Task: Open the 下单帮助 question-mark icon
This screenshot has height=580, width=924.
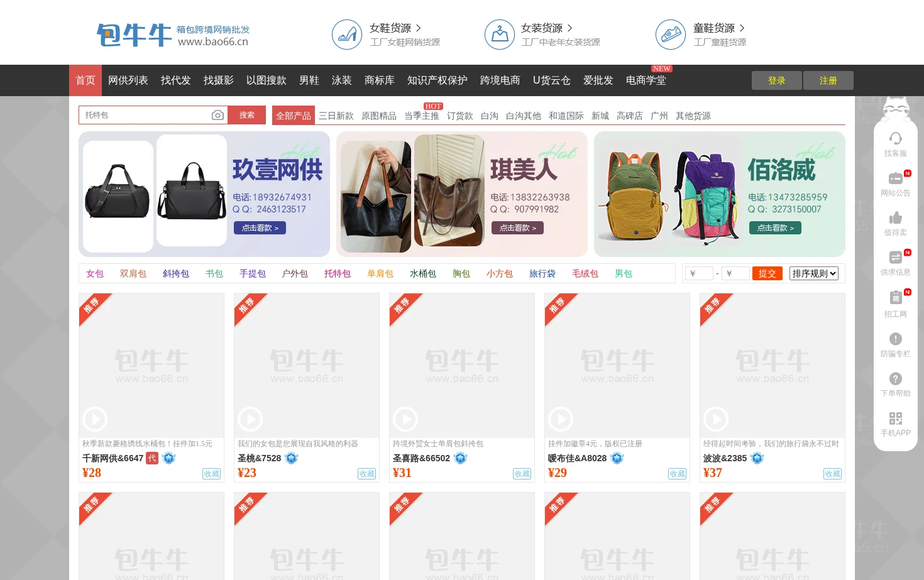Action: coord(896,378)
